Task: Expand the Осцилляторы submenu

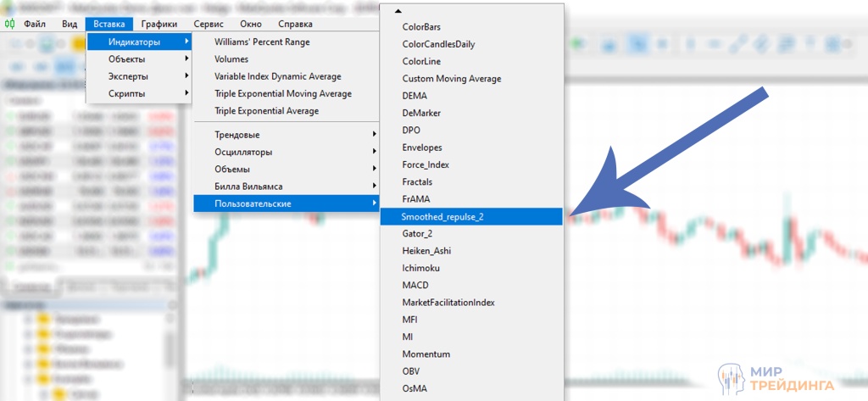Action: coord(243,152)
